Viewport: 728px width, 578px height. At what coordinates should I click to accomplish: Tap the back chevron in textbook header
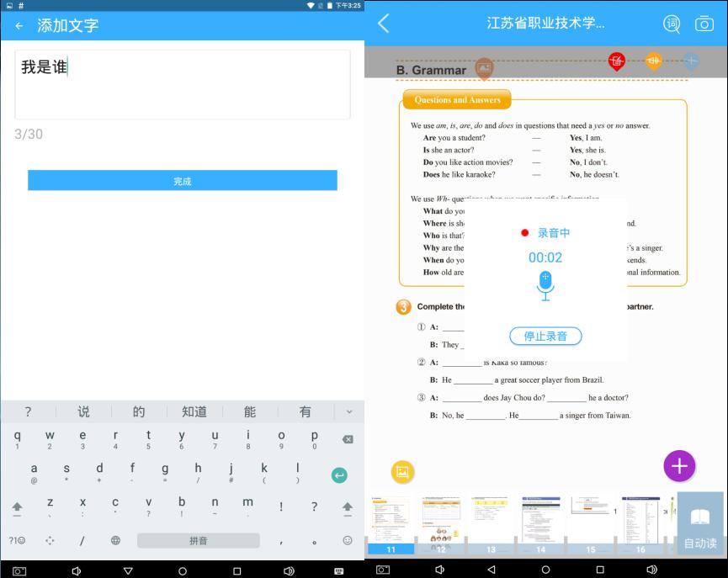point(384,24)
